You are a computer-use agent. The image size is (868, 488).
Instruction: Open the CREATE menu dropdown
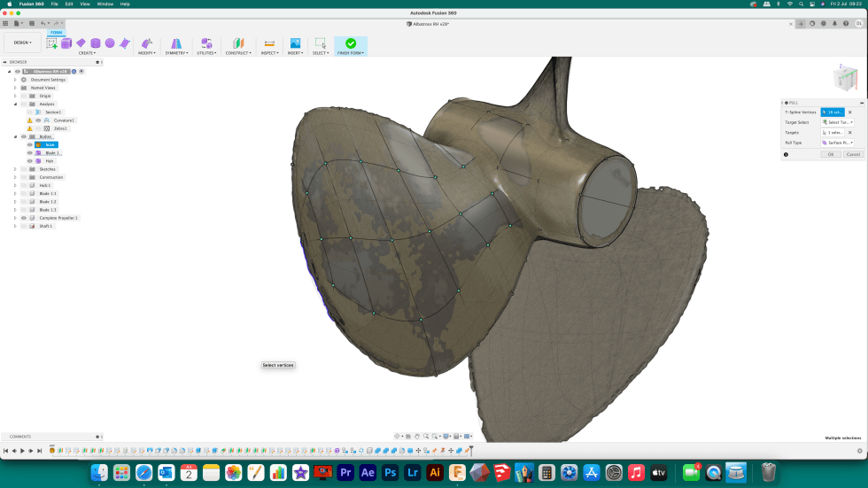point(87,53)
